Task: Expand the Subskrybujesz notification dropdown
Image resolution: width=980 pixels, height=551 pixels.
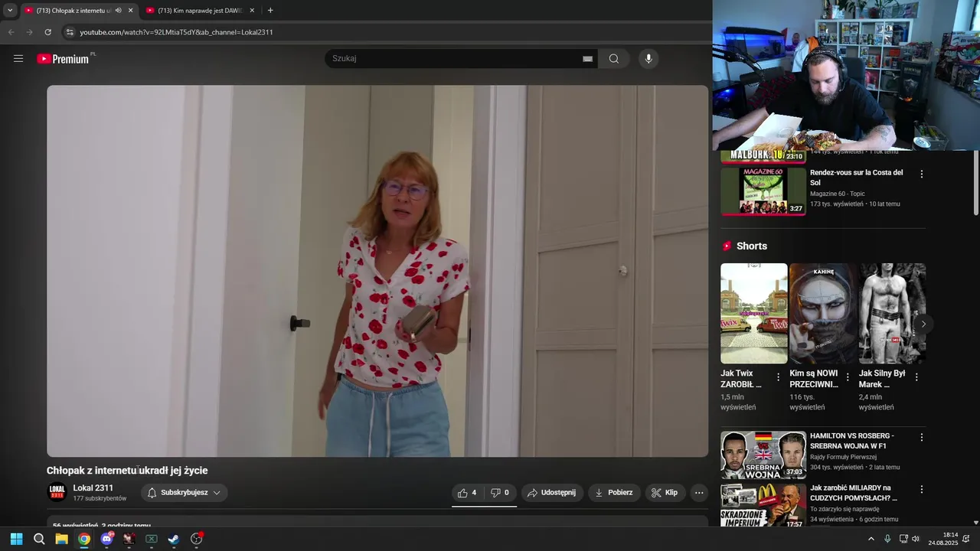Action: (x=184, y=493)
